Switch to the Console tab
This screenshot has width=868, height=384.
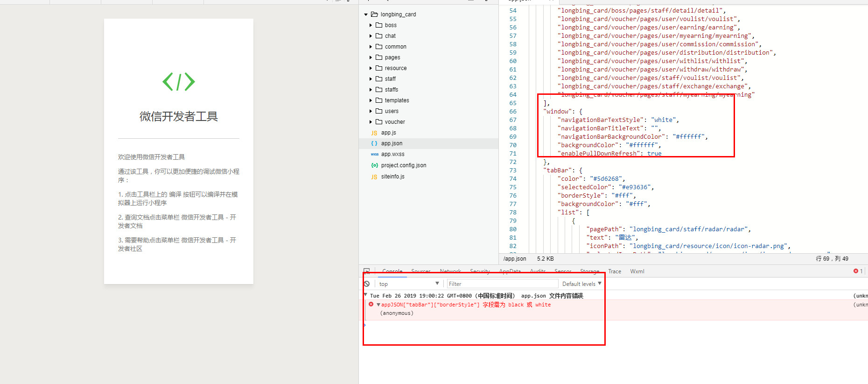tap(392, 271)
